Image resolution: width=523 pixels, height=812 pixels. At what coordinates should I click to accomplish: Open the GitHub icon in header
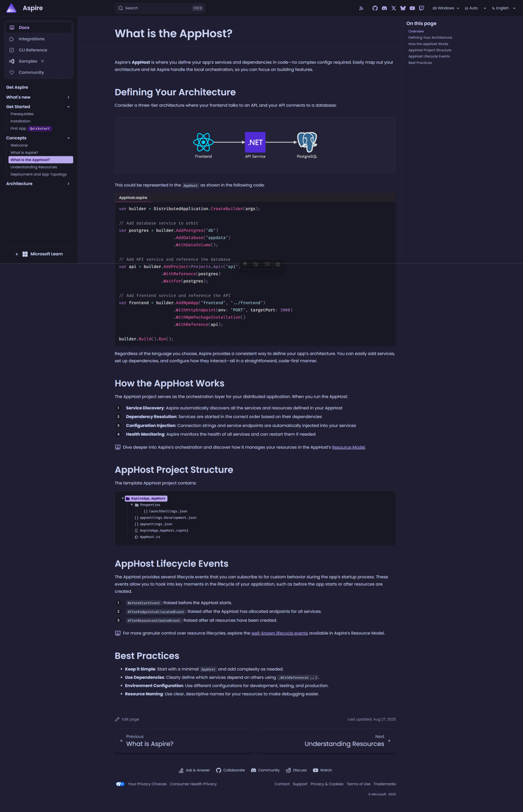375,8
